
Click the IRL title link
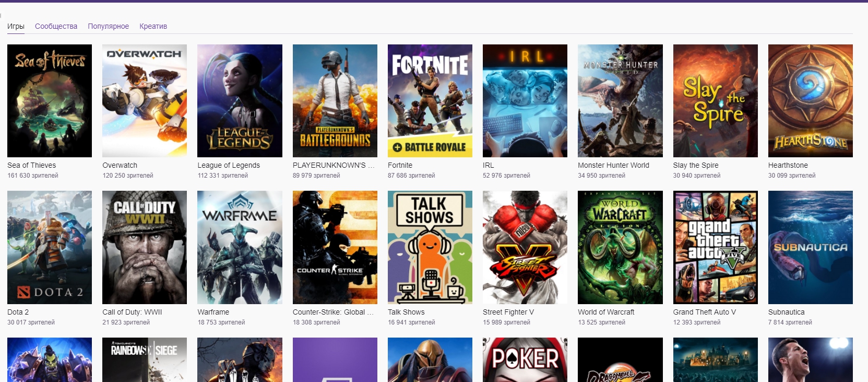[488, 165]
